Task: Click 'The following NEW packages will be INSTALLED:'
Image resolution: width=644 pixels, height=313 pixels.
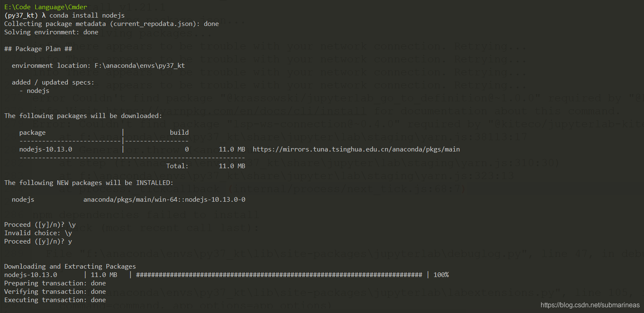Action: 89,183
